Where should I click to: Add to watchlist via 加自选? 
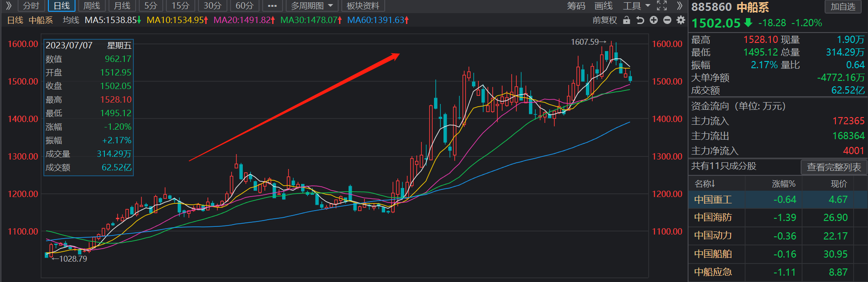(843, 7)
